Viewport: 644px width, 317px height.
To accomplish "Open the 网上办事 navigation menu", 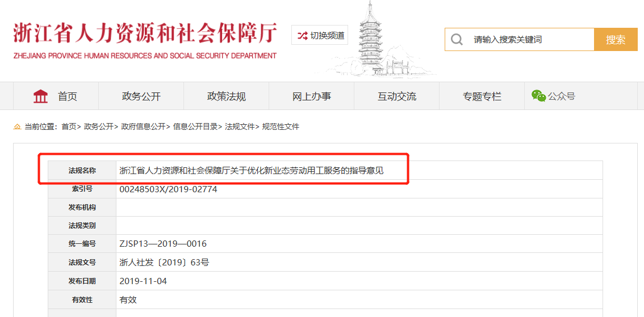I will 312,96.
